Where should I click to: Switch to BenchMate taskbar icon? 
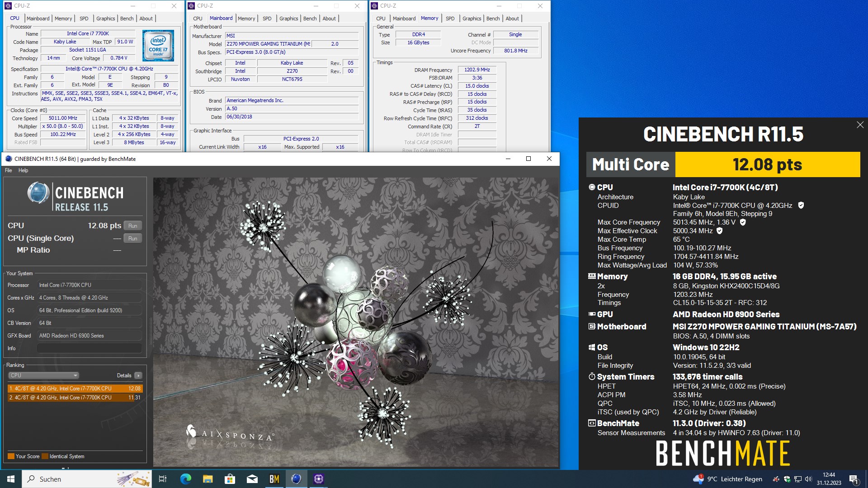(274, 479)
